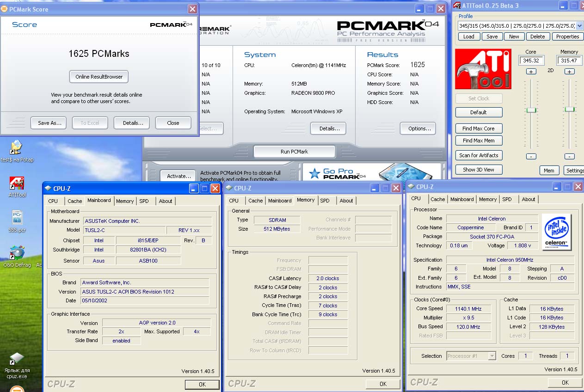Click the Core clock slider handle
Viewport: 584px width, 392px height.
coord(531,110)
